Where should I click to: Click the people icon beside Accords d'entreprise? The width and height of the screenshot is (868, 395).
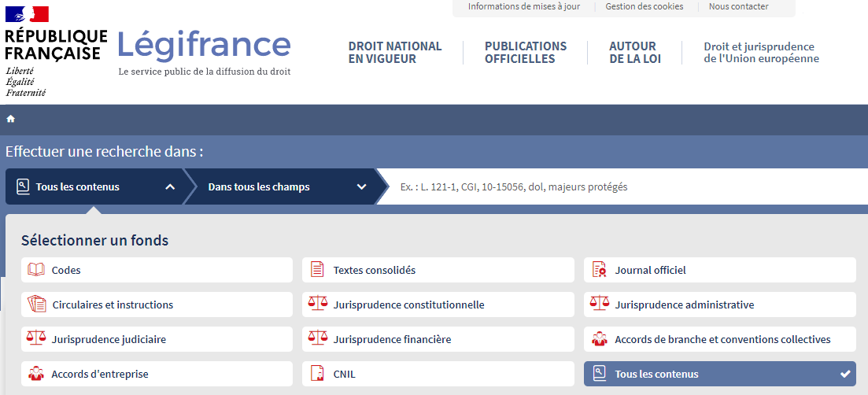(36, 374)
